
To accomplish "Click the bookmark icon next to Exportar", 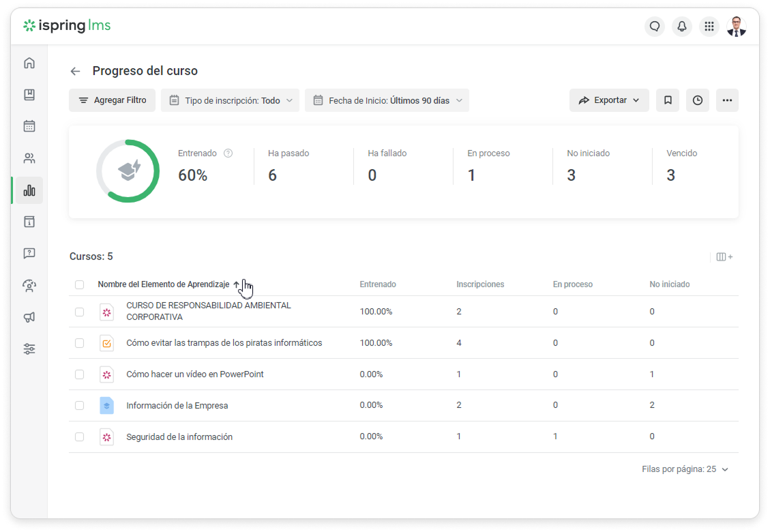I will pos(668,100).
